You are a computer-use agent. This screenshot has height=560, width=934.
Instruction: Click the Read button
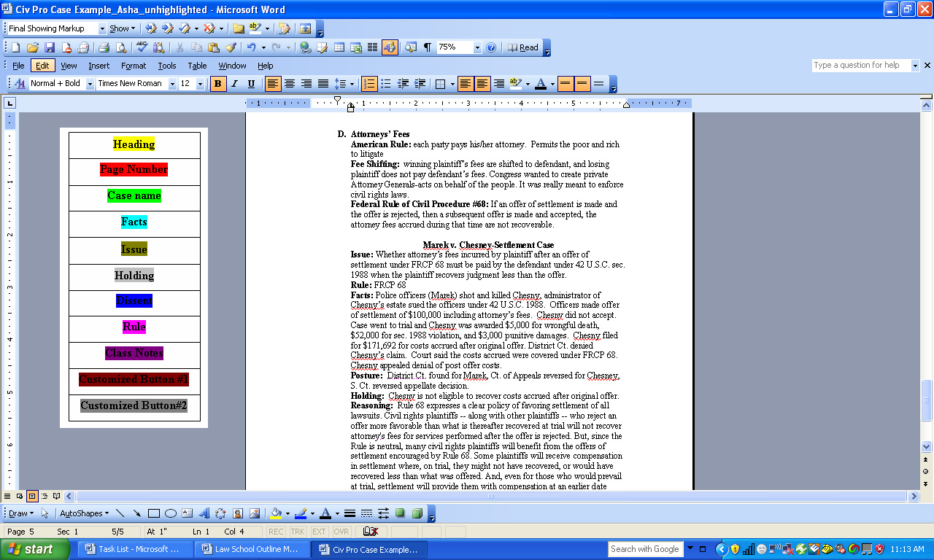tap(524, 47)
